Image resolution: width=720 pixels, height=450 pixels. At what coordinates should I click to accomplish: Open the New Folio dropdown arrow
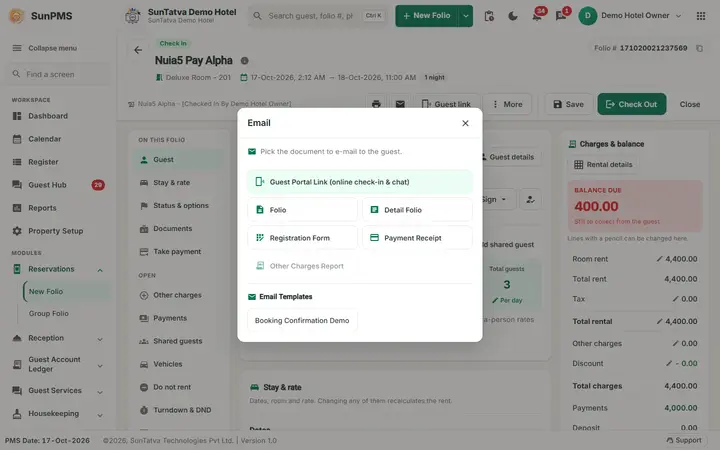[465, 16]
